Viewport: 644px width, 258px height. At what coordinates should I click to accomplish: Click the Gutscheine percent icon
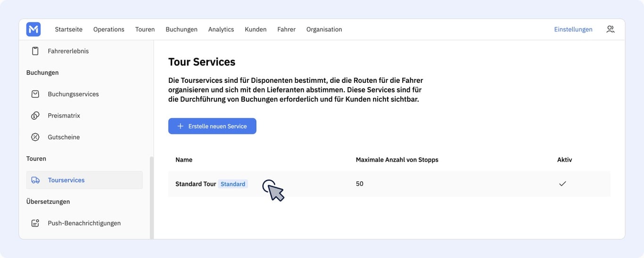35,137
